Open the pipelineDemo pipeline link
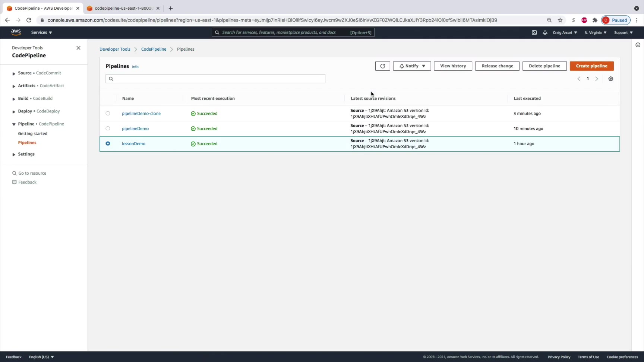 135,128
